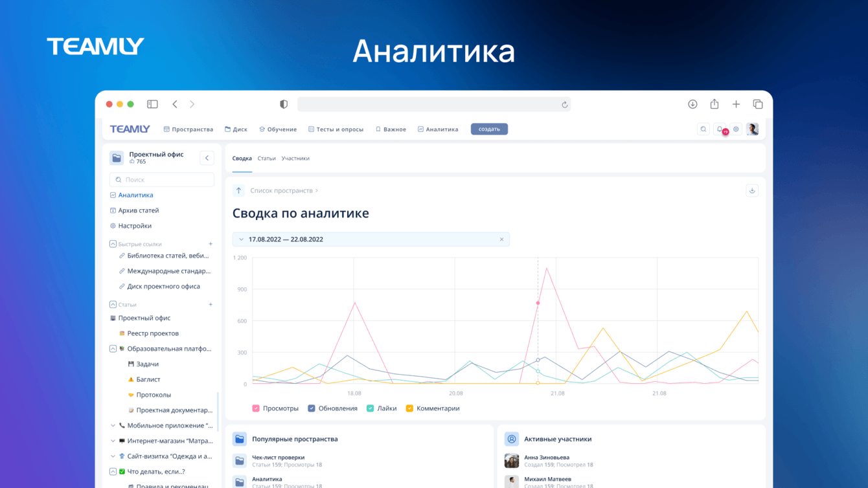Toggle the Комментарии series checkbox
Screen dimensions: 868x488
pos(409,408)
